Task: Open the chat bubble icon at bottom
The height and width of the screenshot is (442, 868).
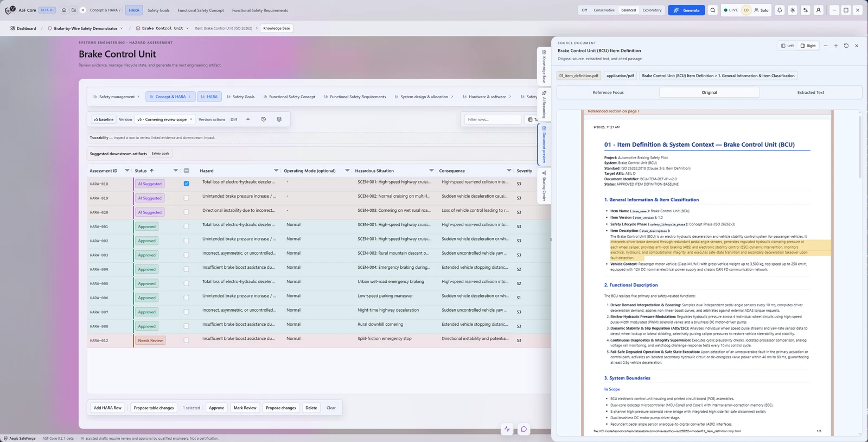Action: [524, 429]
